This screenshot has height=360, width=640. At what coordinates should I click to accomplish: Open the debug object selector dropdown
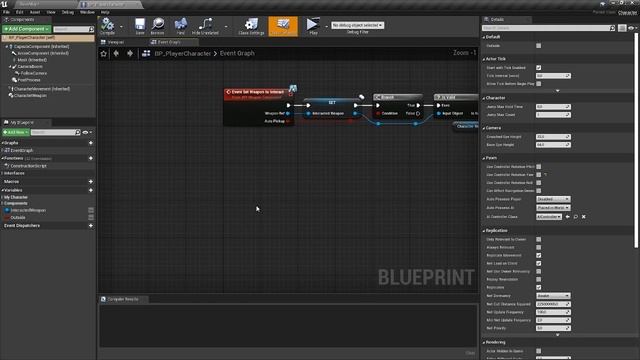[357, 25]
